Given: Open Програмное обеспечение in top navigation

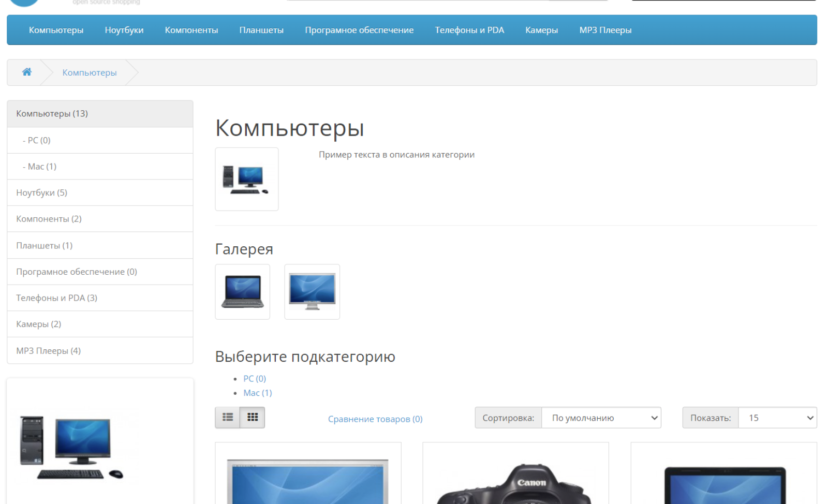Looking at the screenshot, I should tap(359, 30).
